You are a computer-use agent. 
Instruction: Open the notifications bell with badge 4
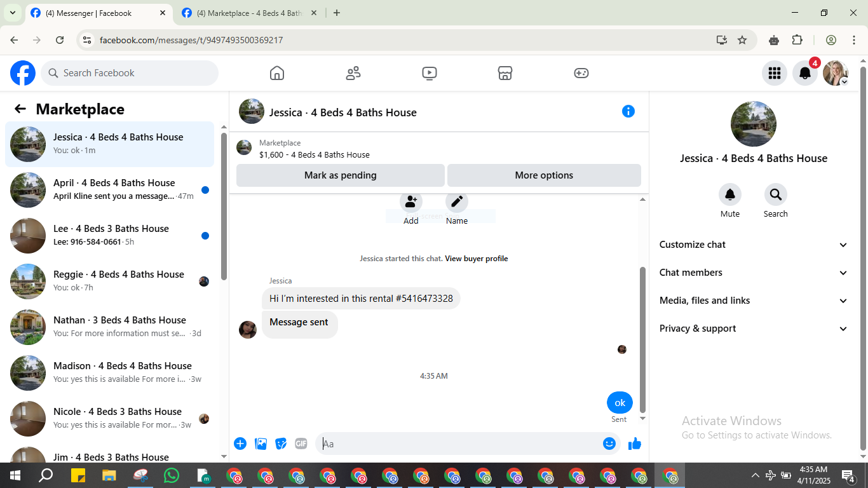click(805, 73)
